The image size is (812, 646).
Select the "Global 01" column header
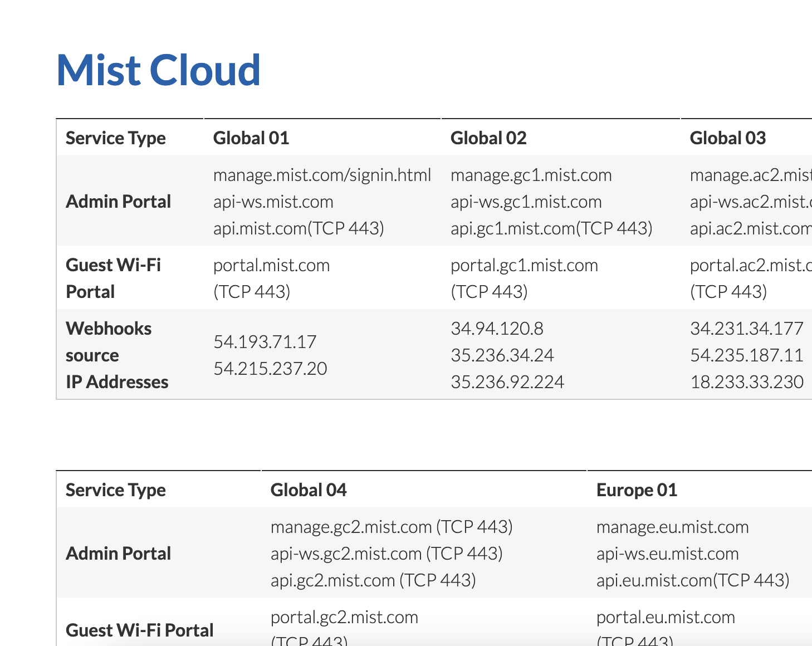click(251, 138)
